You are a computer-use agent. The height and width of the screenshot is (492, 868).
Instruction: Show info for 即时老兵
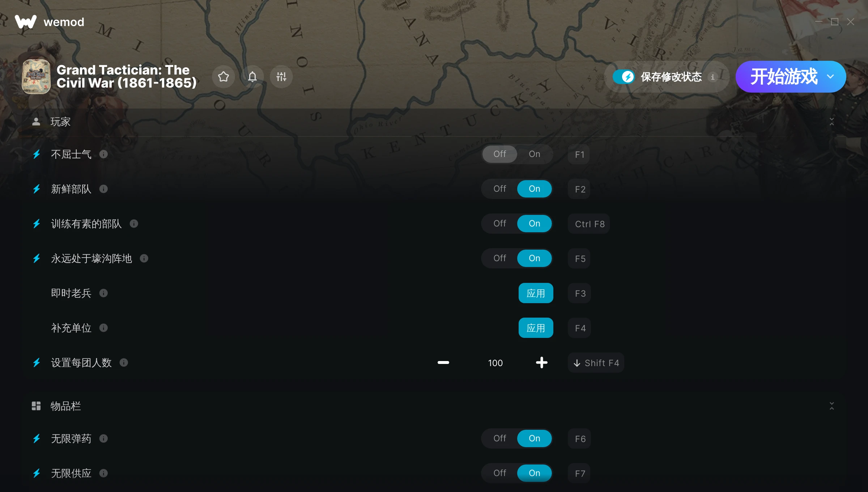(x=103, y=293)
